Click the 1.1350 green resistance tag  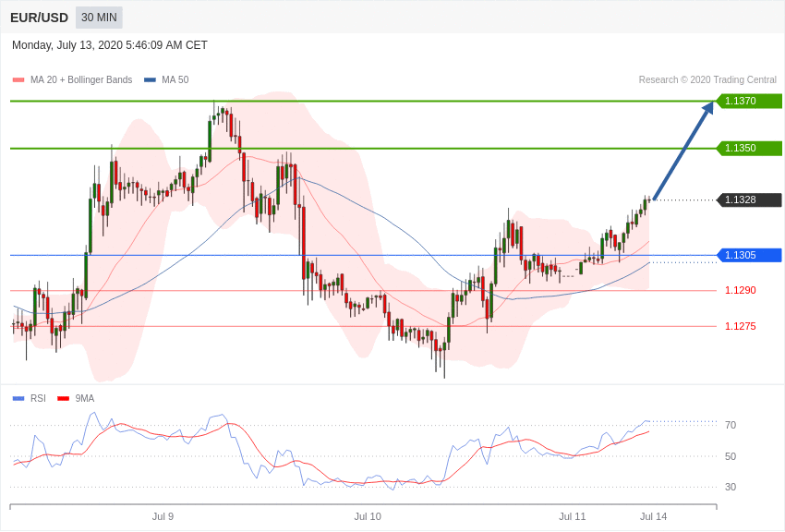point(749,148)
